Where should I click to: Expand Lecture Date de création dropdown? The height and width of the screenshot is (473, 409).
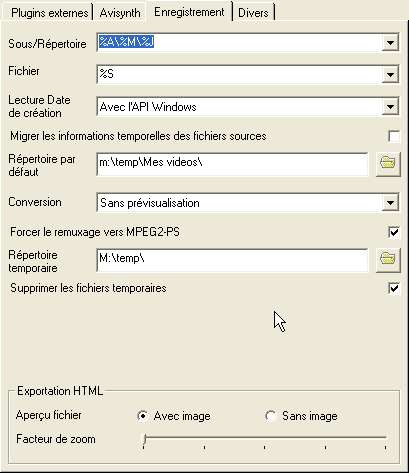click(x=390, y=107)
